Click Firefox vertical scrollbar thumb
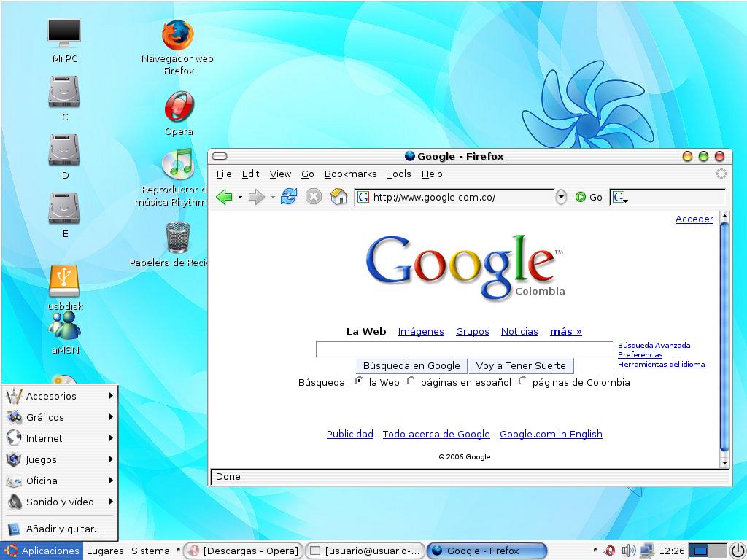This screenshot has width=747, height=560. [724, 336]
